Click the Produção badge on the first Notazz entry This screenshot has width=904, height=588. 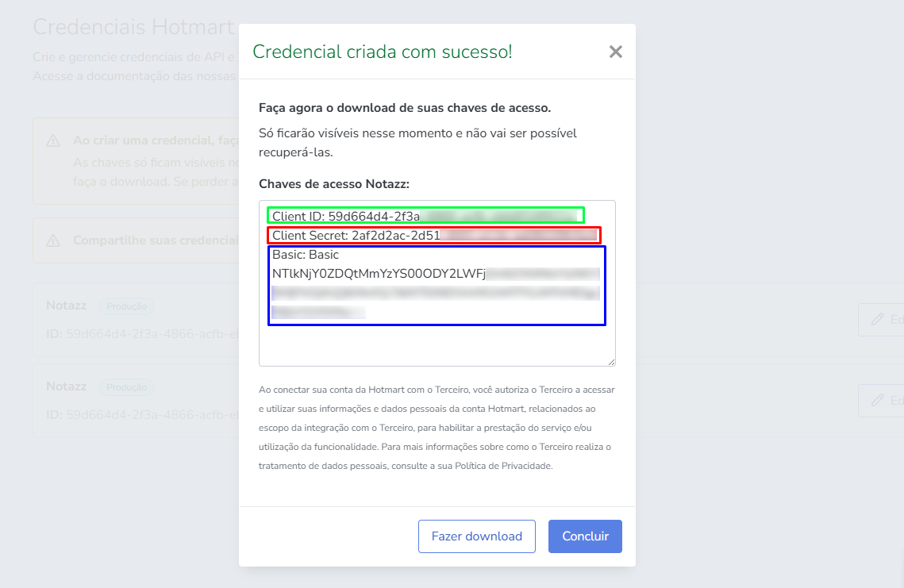(x=126, y=306)
